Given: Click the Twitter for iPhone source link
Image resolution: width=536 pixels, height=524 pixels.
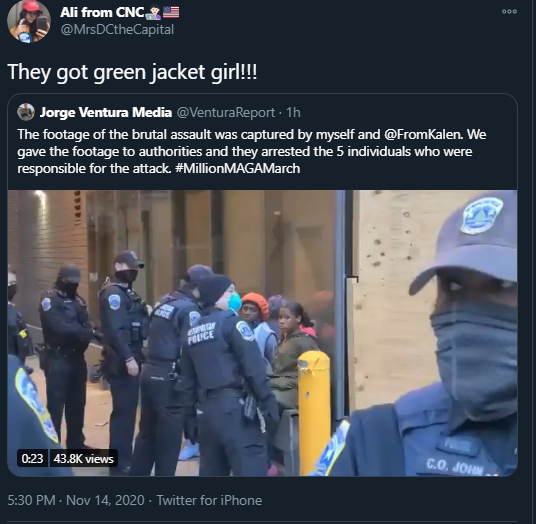Looking at the screenshot, I should click(209, 500).
